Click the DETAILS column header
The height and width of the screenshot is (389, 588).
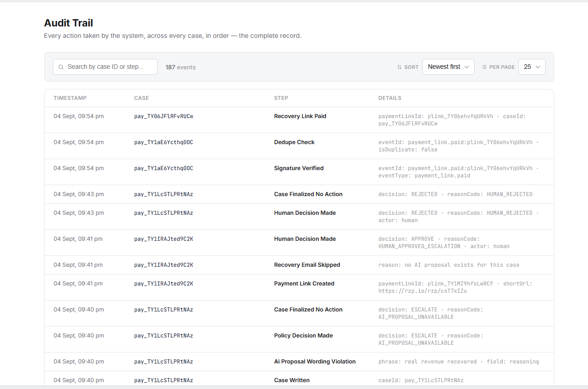click(390, 98)
